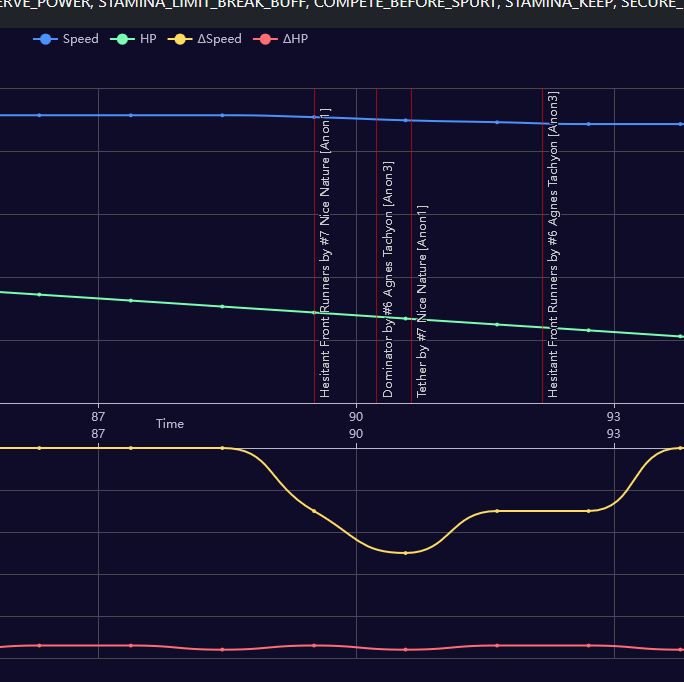Toggle the ΔHP legend entry
The width and height of the screenshot is (684, 682).
coord(280,39)
